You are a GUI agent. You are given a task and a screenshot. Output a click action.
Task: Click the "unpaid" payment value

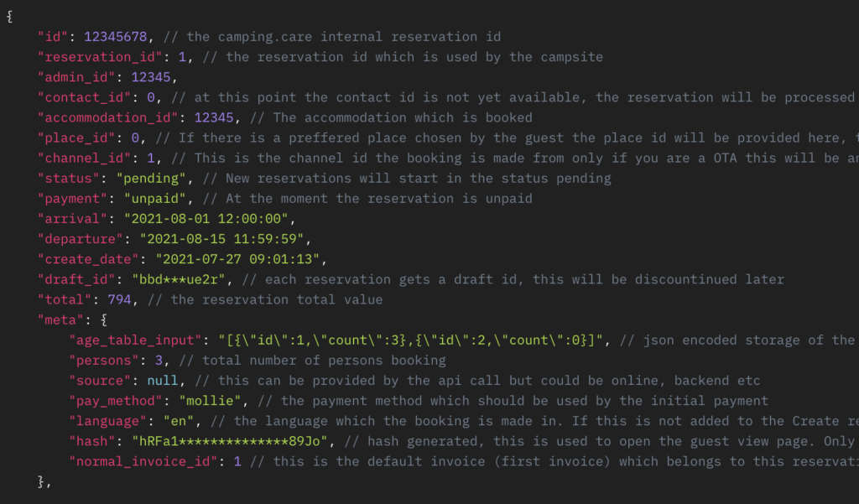click(x=155, y=198)
